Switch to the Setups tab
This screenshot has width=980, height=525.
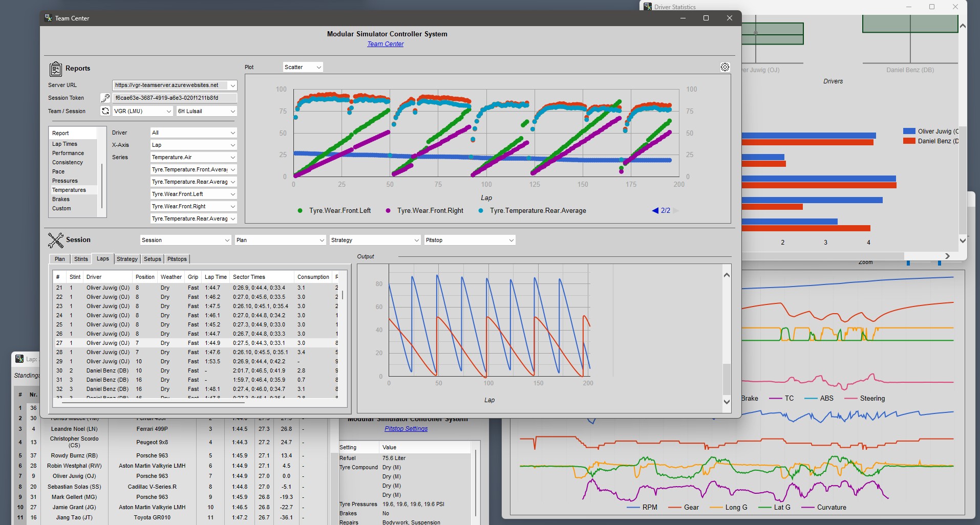coord(152,259)
